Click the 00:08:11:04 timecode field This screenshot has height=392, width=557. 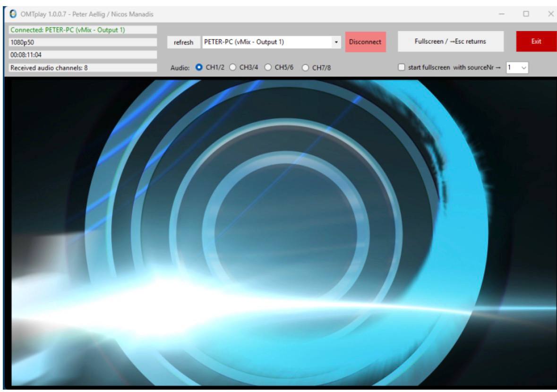(83, 54)
